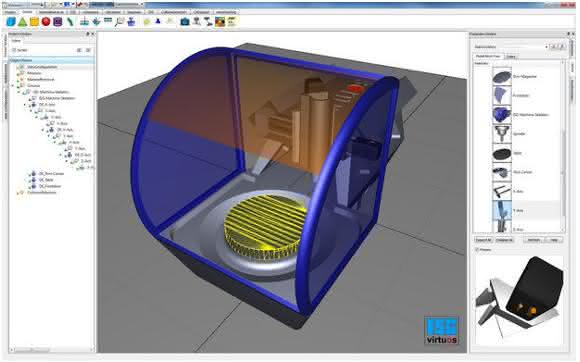The height and width of the screenshot is (362, 580).
Task: Toggle the checkbox below the Name field
Action: click(x=14, y=50)
